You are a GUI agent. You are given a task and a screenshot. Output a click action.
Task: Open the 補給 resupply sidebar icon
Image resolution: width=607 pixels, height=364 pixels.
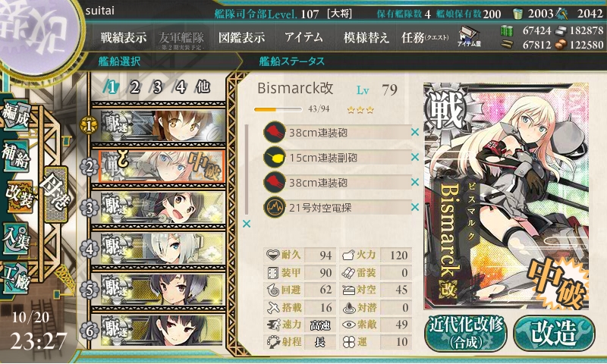coord(16,155)
